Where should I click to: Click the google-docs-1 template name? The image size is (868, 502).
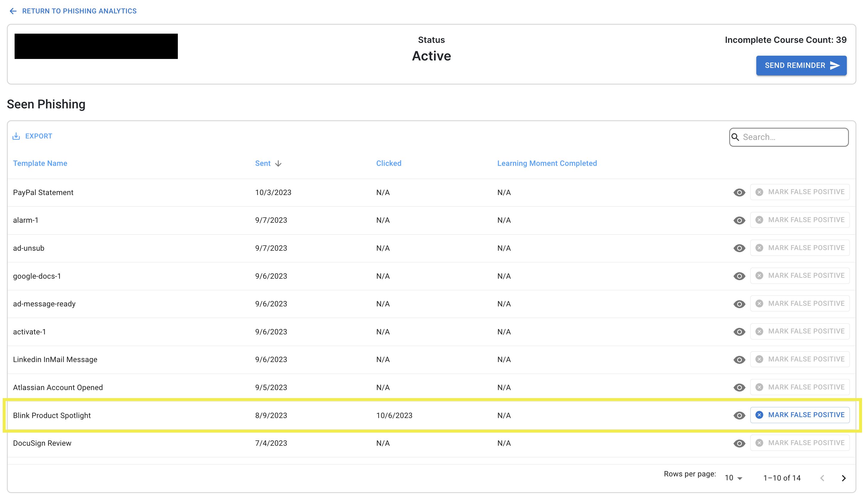pos(37,276)
